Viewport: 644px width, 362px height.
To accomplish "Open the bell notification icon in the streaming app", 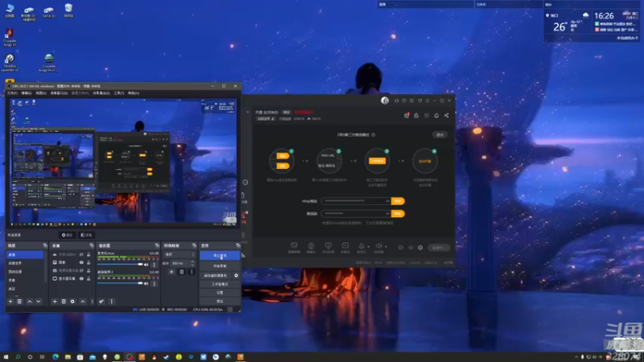I will [436, 115].
